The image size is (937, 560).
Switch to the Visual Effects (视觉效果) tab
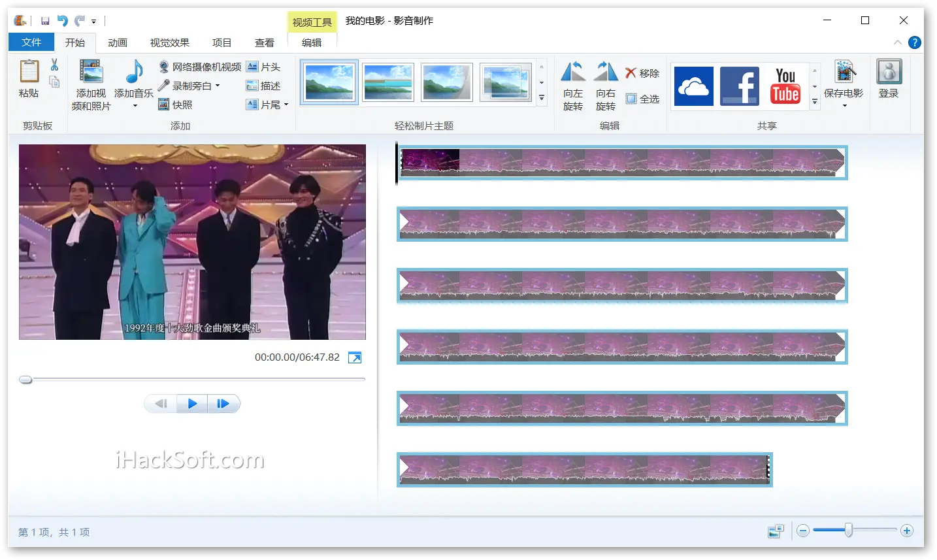170,42
